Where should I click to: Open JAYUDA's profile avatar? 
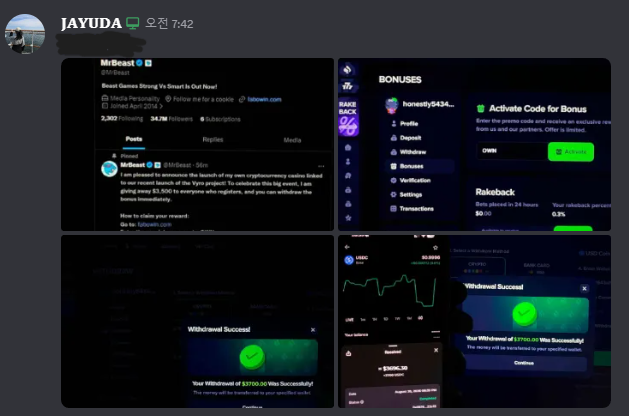(25, 34)
